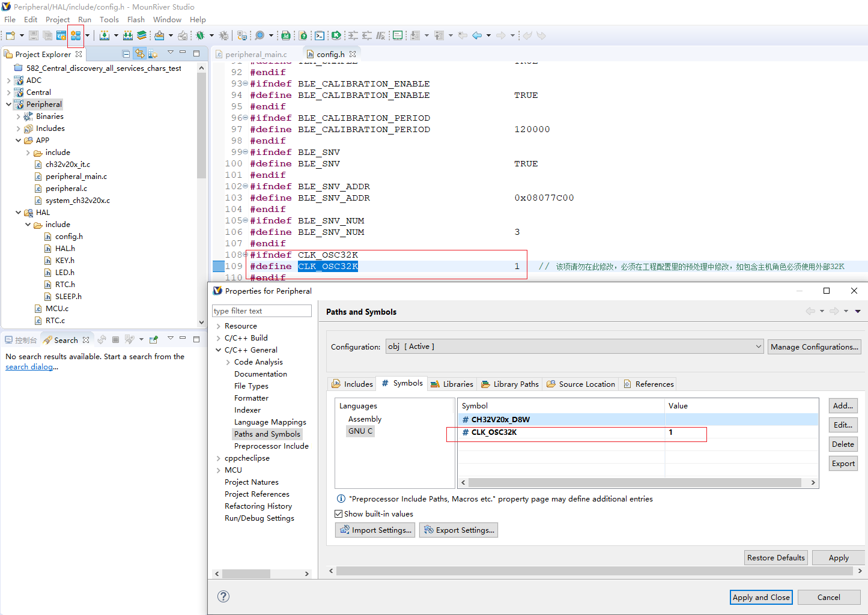Click the Build project toolbar icon
Viewport: 868px width, 615px height.
[x=105, y=35]
